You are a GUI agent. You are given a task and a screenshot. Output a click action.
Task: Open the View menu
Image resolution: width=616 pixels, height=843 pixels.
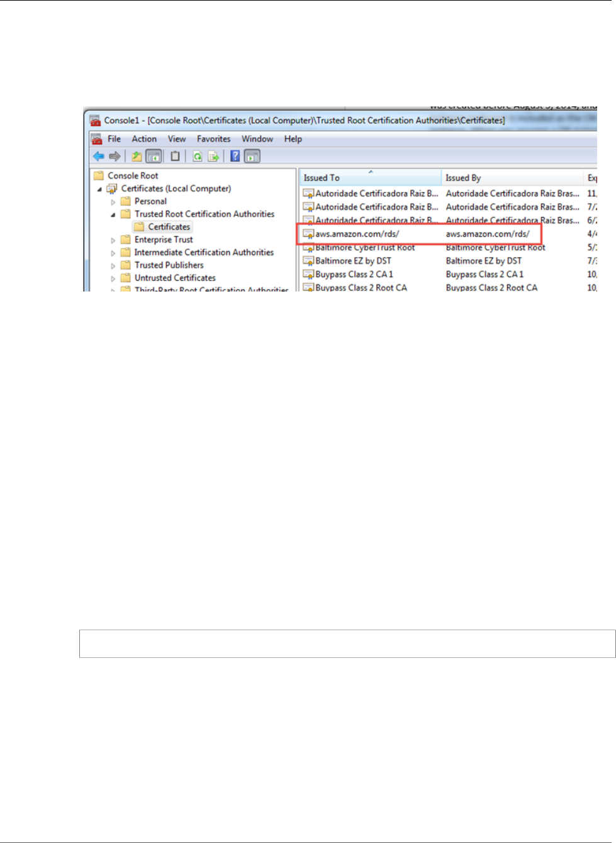point(177,139)
